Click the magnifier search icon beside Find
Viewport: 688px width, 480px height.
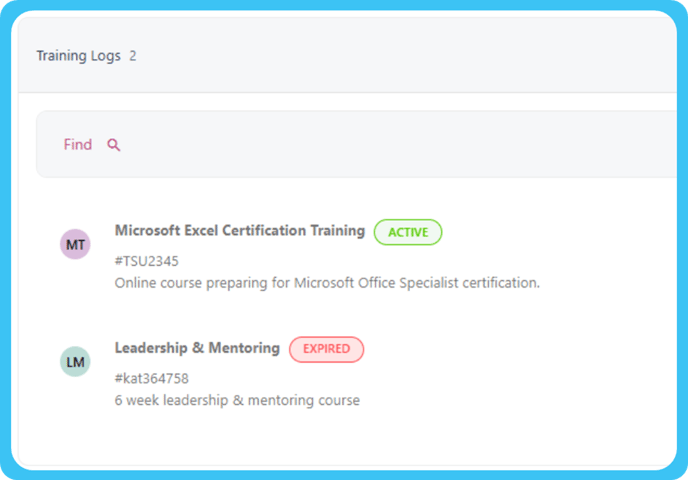pyautogui.click(x=114, y=145)
